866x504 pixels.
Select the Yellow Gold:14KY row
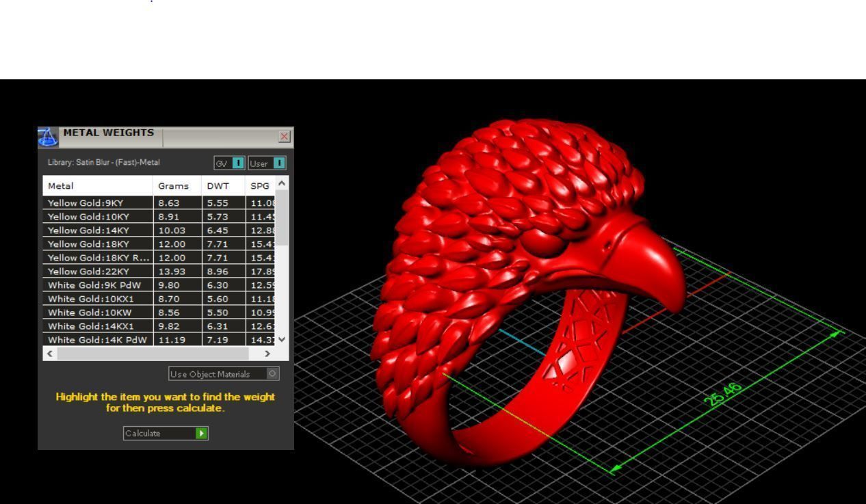[159, 230]
